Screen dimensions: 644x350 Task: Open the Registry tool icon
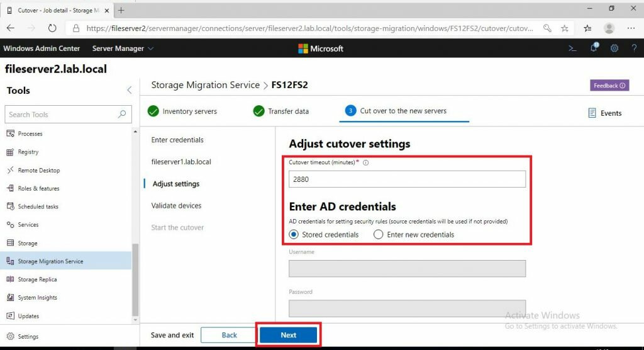10,152
